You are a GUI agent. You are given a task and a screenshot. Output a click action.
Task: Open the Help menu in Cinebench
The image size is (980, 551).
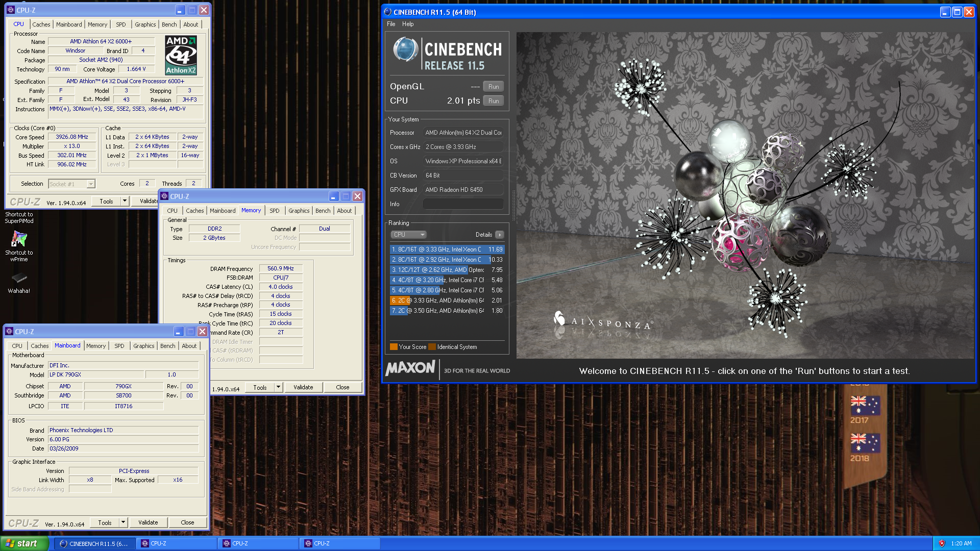tap(408, 24)
